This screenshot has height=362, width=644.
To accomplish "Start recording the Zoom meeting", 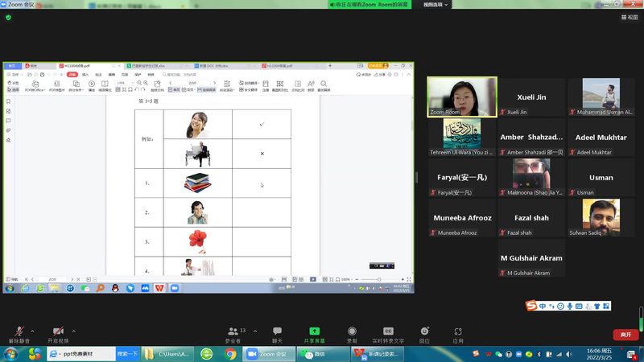I will [352, 335].
